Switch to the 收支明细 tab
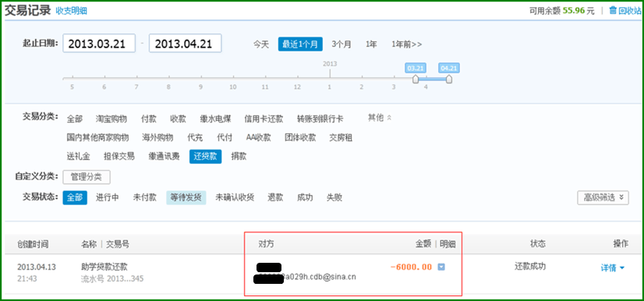Screen dimensions: 644x301 [71, 11]
